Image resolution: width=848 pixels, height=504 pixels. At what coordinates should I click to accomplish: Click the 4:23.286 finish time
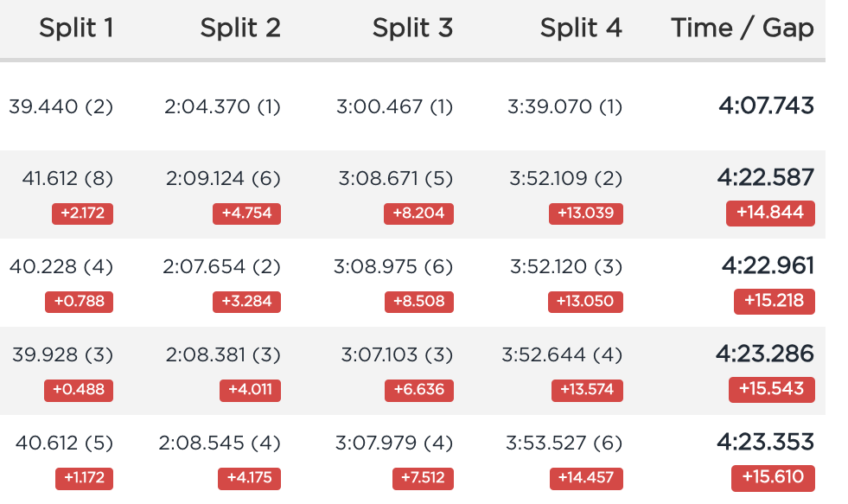(x=765, y=354)
